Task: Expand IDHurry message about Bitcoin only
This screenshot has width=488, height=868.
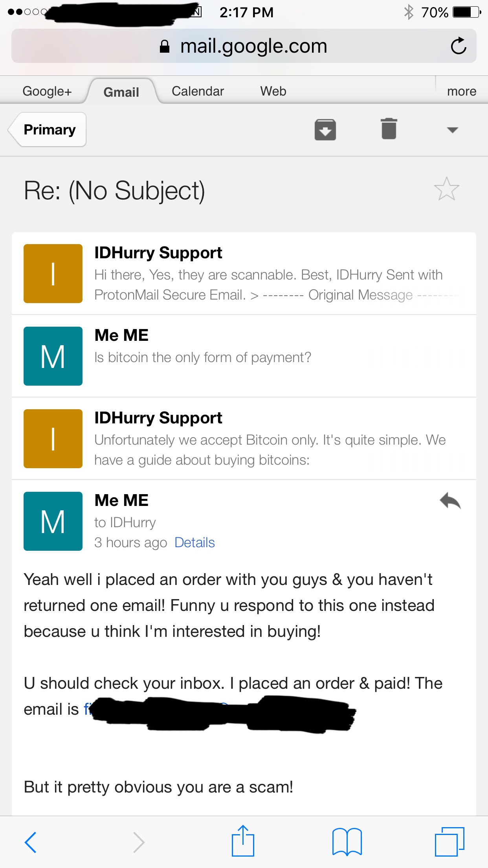Action: 244,439
